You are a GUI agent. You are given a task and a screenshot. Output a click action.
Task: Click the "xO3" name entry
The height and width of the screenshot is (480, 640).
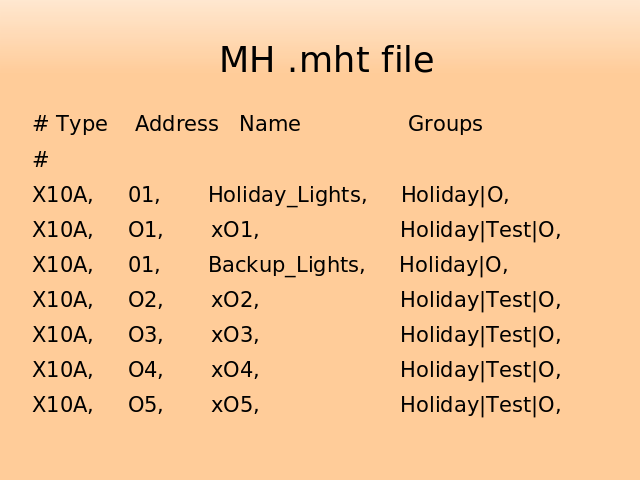coord(235,336)
